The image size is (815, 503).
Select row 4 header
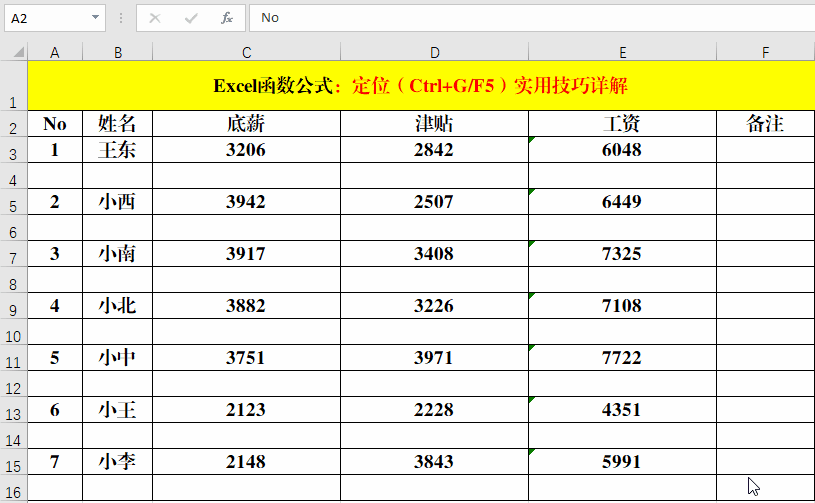(14, 176)
